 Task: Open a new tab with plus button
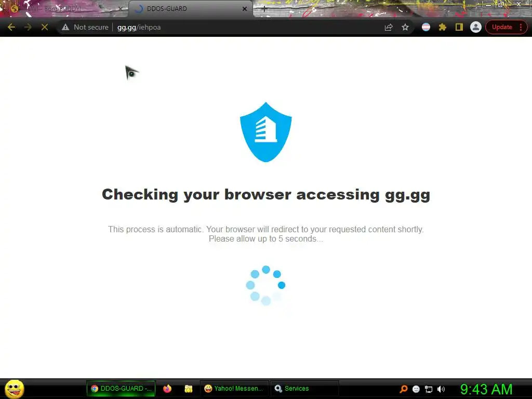coord(264,9)
